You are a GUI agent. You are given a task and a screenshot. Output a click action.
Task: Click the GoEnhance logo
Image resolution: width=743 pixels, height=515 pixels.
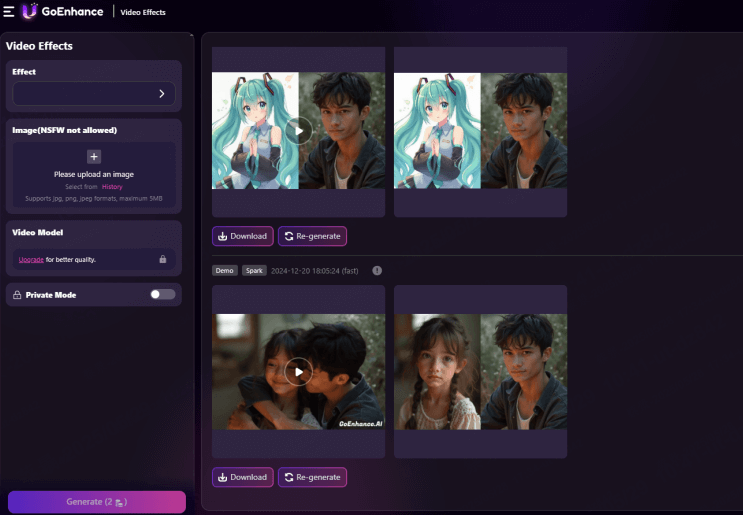63,11
